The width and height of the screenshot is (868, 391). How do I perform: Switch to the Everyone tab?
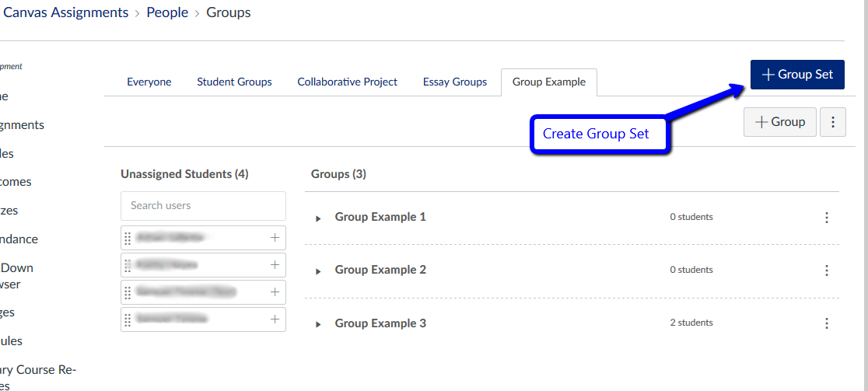coord(149,82)
